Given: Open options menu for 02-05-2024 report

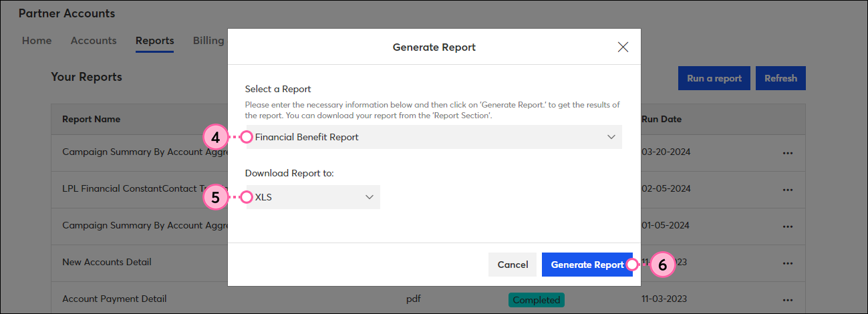Looking at the screenshot, I should tap(788, 189).
